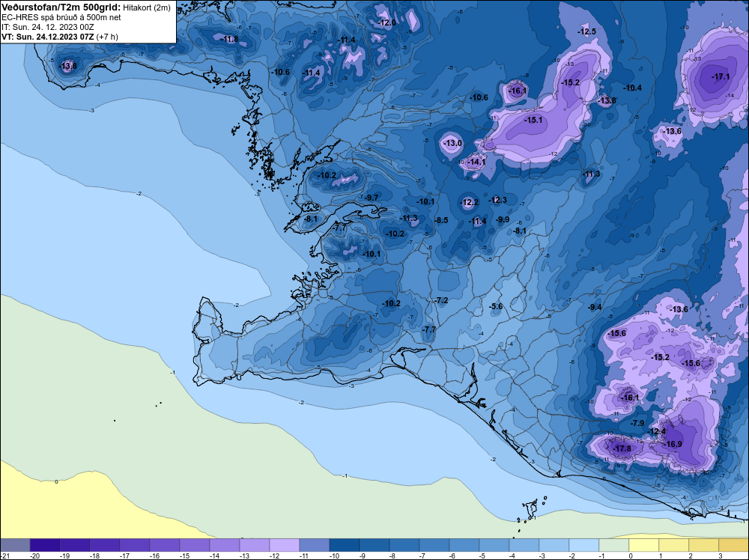Screen dimensions: 749x560
Task: Click the -21 label on the legend scale
Action: point(4,556)
